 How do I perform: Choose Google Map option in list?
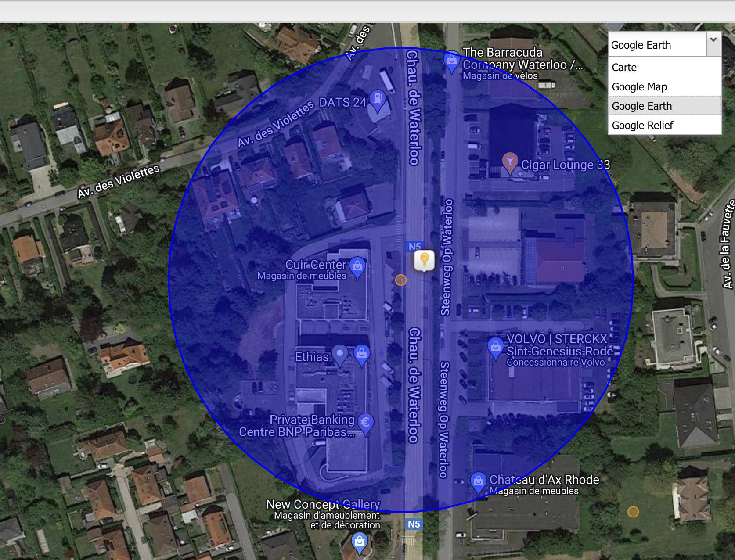(x=664, y=86)
